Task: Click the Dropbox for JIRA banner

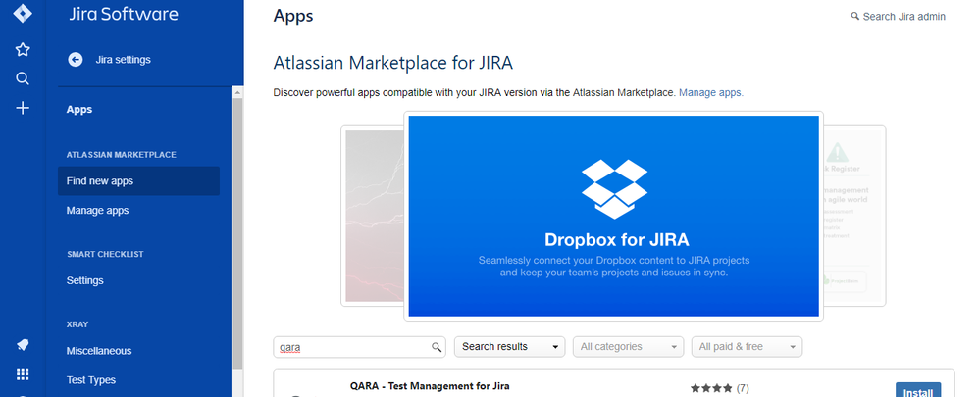Action: [x=614, y=216]
